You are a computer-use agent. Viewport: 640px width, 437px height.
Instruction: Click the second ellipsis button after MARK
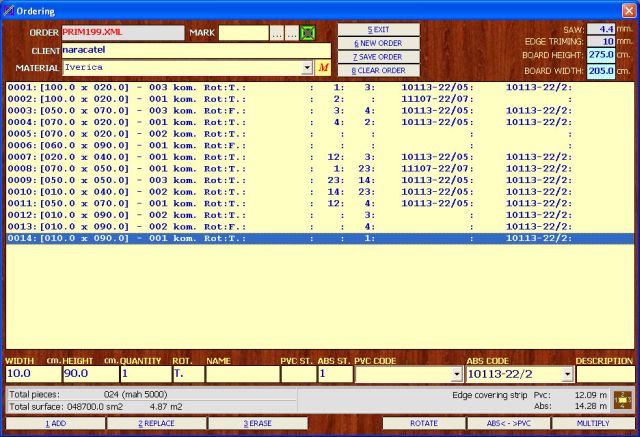(291, 33)
